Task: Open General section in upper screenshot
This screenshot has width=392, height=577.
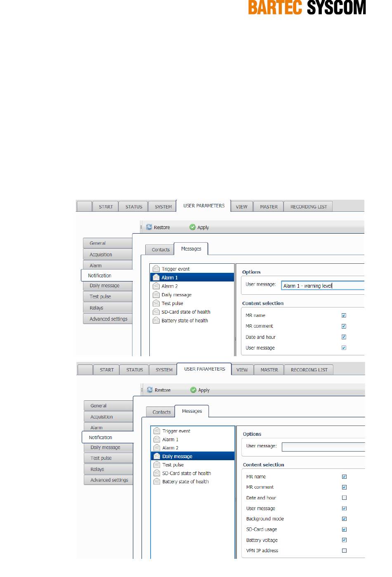Action: pyautogui.click(x=108, y=243)
